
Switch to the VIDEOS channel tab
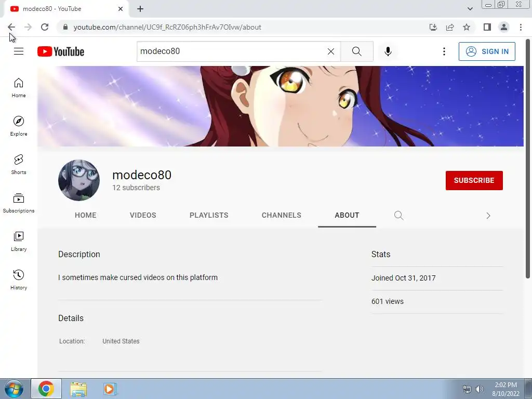point(143,216)
